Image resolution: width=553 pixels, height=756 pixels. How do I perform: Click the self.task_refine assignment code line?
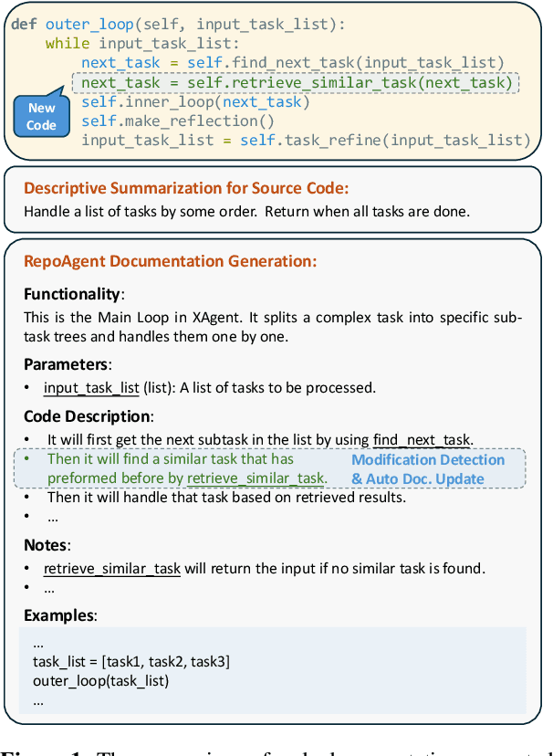(x=305, y=140)
